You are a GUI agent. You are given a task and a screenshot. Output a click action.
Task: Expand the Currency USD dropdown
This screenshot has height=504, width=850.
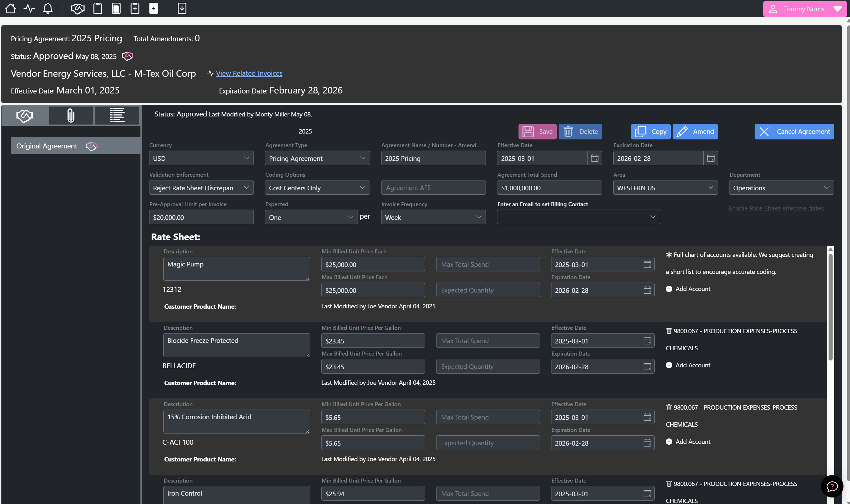201,158
